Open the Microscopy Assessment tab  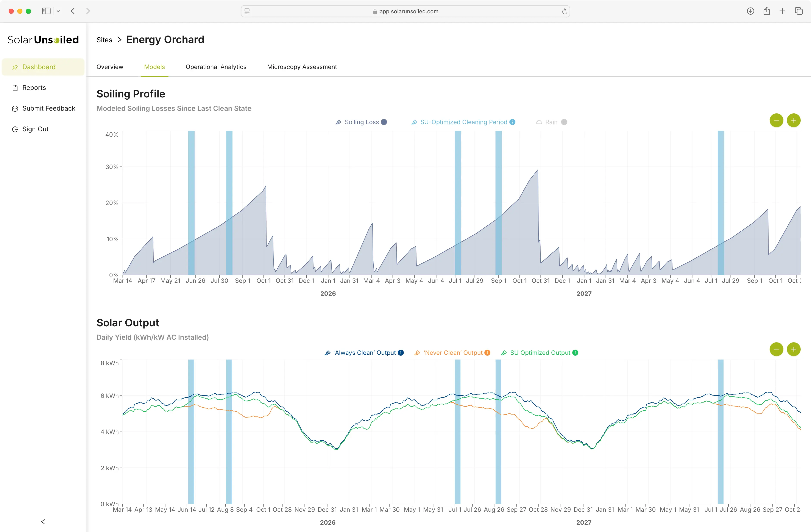pos(302,67)
